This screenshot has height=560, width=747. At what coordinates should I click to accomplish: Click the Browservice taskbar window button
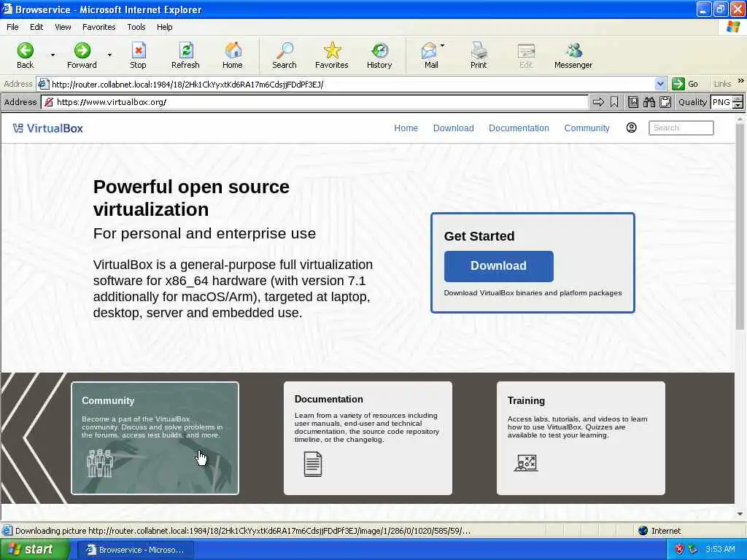136,550
